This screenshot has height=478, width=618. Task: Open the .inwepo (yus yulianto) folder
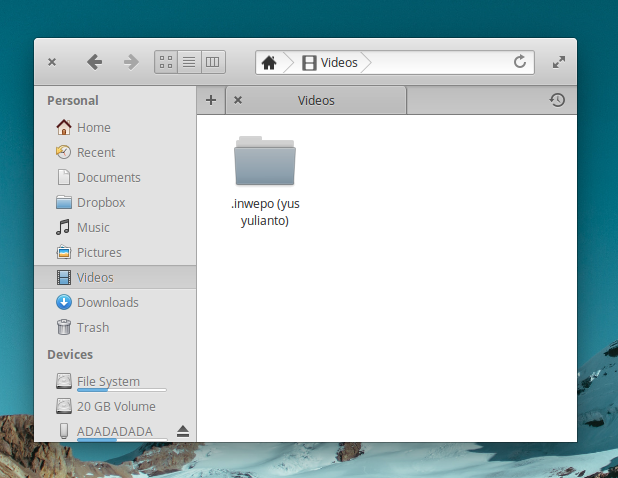pos(264,163)
